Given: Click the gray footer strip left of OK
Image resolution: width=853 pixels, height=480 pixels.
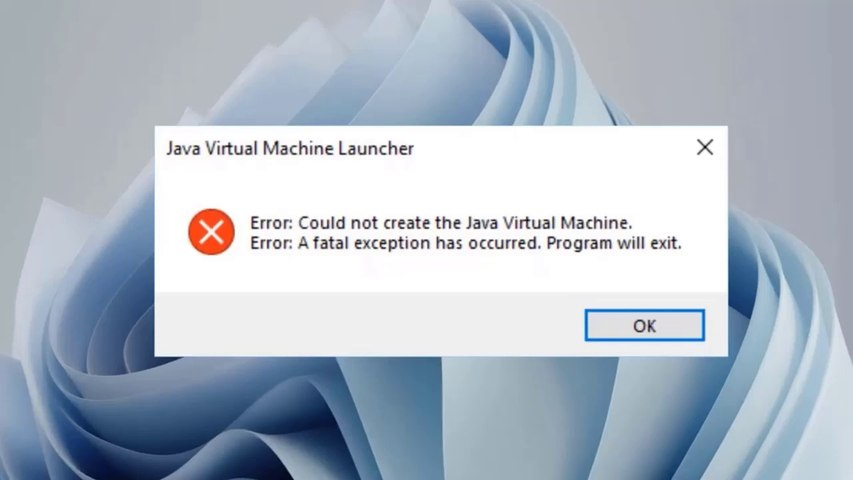Looking at the screenshot, I should [370, 325].
